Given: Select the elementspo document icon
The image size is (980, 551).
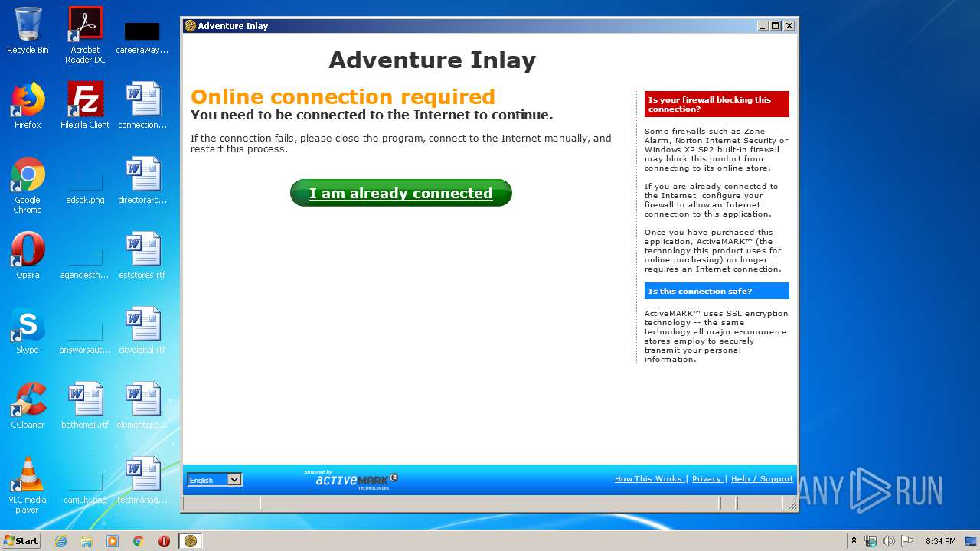Looking at the screenshot, I should (x=142, y=406).
